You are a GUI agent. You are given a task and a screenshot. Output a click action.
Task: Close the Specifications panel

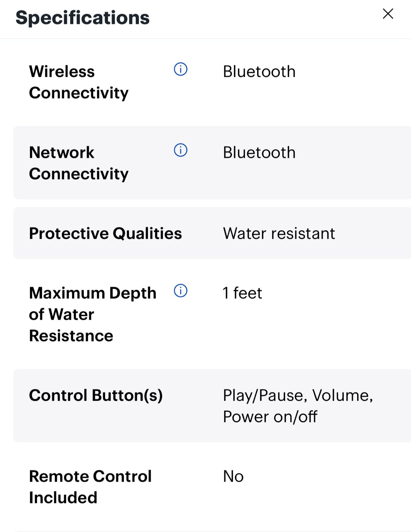(x=388, y=14)
